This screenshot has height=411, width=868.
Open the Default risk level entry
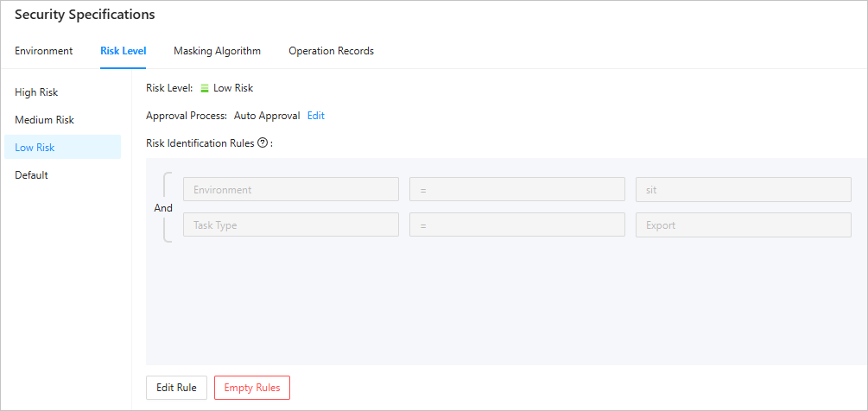[31, 175]
